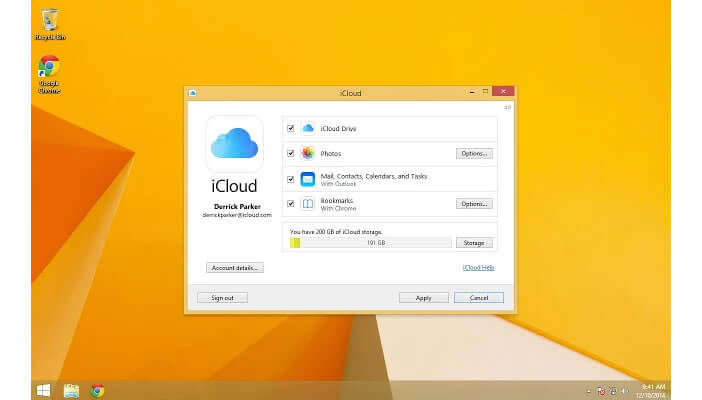Open the iCloud Help link

(x=478, y=268)
